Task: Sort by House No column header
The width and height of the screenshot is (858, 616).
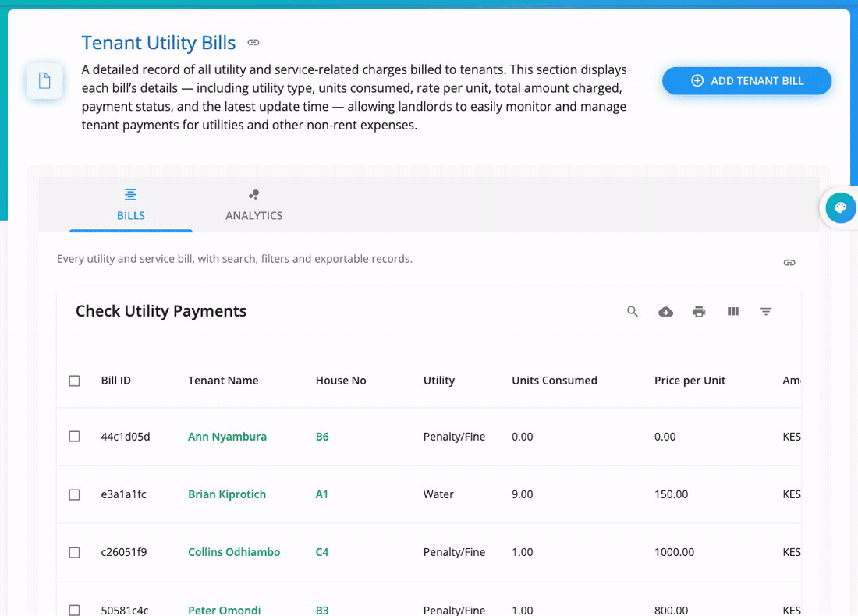Action: click(341, 381)
